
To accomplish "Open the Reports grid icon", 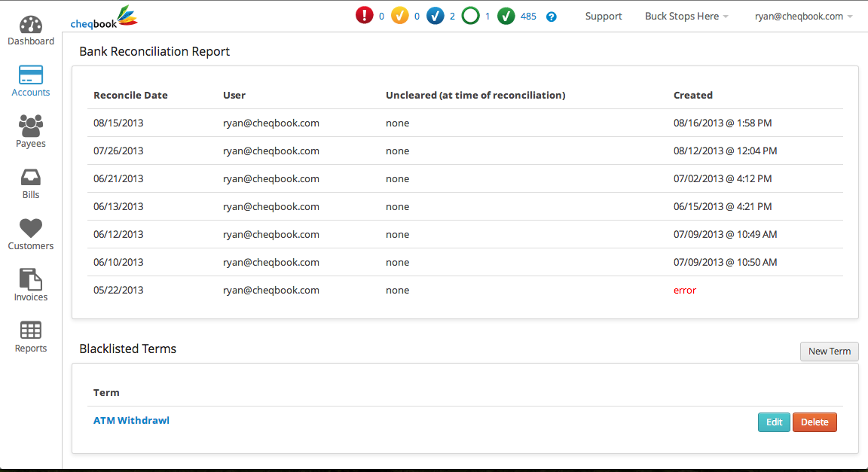I will pos(31,330).
